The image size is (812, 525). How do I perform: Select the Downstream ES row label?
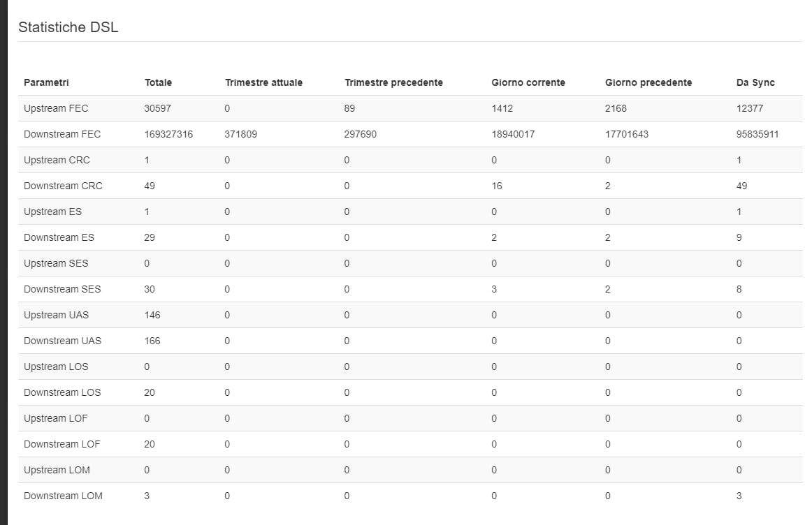pos(59,237)
